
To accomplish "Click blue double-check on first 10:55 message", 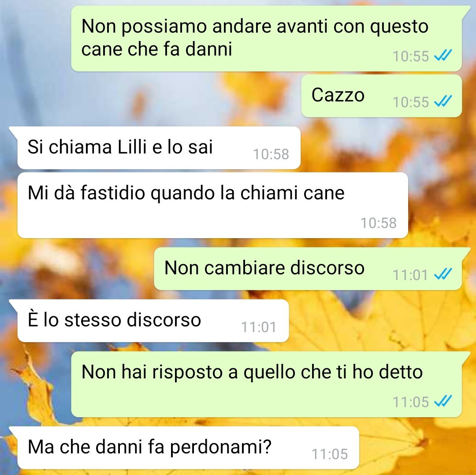I will [443, 55].
